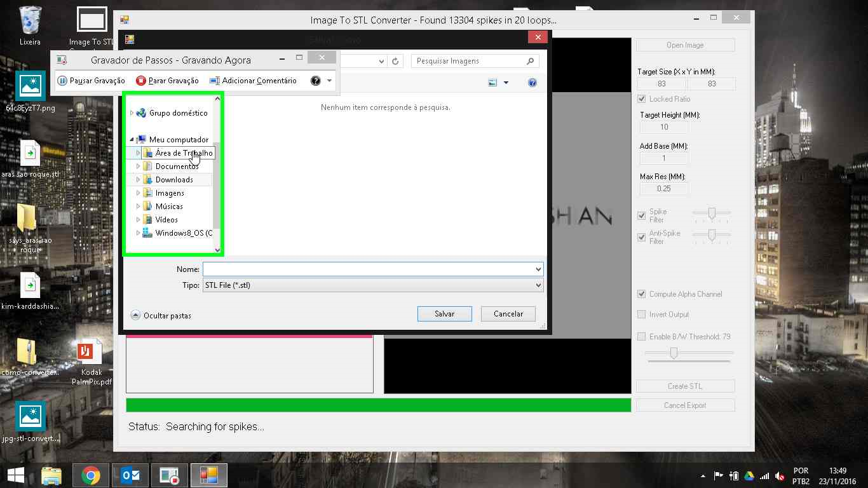The width and height of the screenshot is (868, 488).
Task: Click Parar Gravação to stop recording
Action: [x=168, y=81]
